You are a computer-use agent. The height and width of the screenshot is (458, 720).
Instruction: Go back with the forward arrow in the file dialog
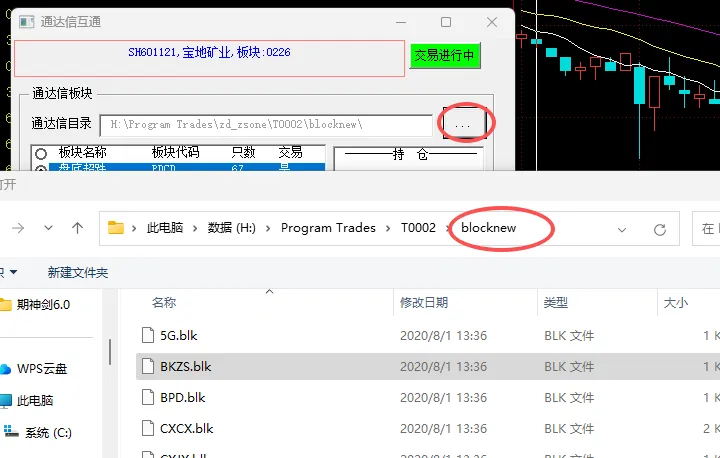(x=18, y=228)
